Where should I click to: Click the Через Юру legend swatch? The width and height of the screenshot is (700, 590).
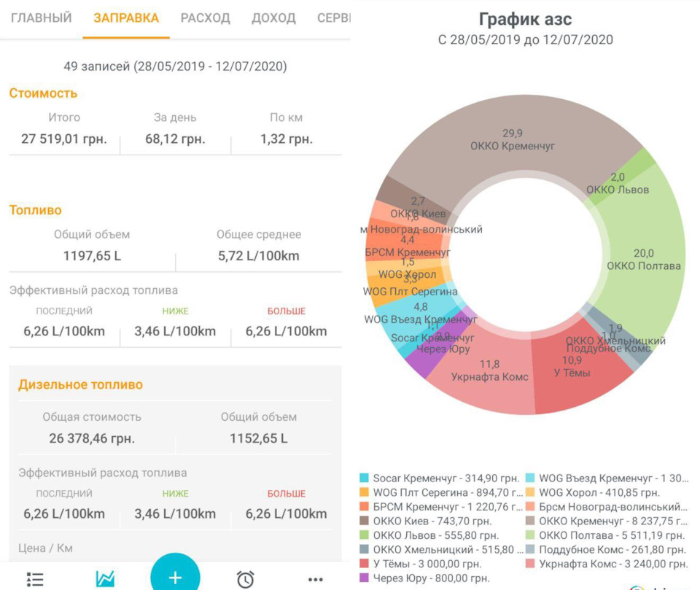coord(365,578)
